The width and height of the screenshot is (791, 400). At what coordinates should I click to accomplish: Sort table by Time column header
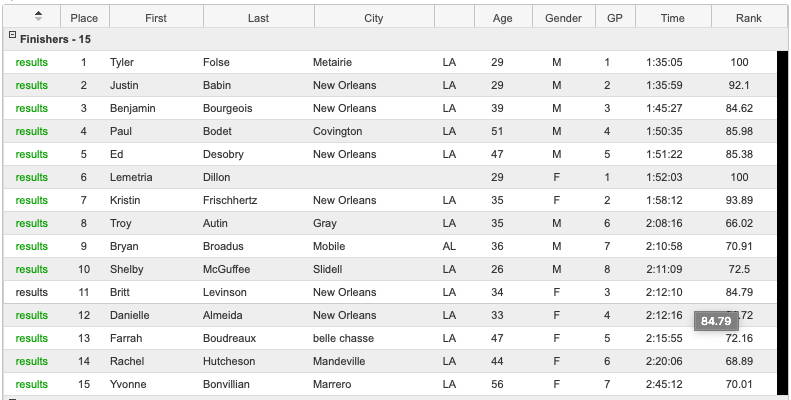672,18
